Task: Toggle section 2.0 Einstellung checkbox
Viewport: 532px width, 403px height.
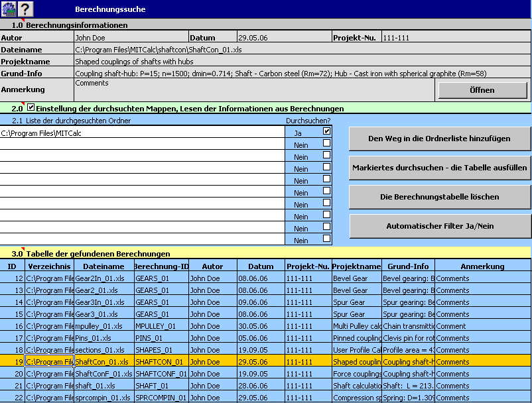Action: pyautogui.click(x=31, y=107)
